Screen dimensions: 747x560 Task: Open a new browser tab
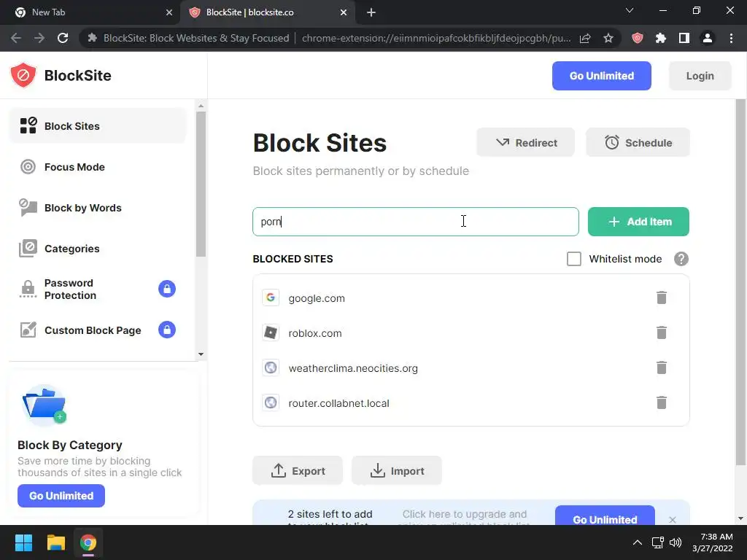click(371, 12)
